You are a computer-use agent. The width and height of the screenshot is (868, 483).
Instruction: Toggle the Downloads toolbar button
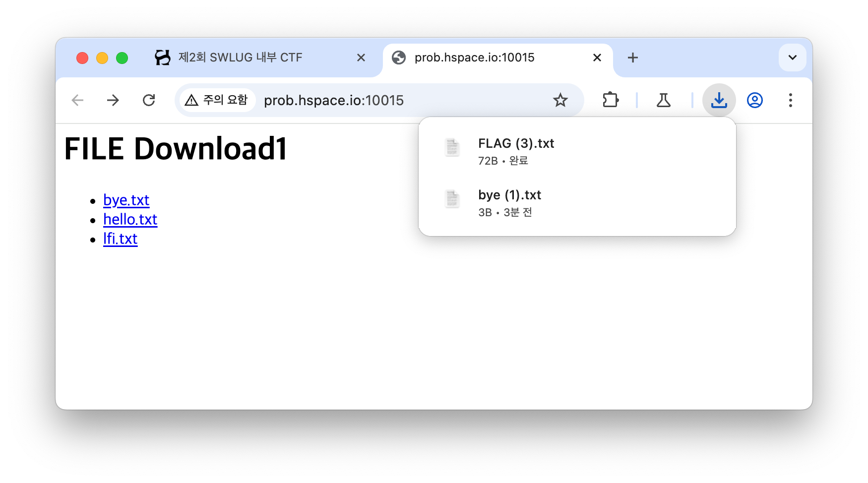coord(719,100)
